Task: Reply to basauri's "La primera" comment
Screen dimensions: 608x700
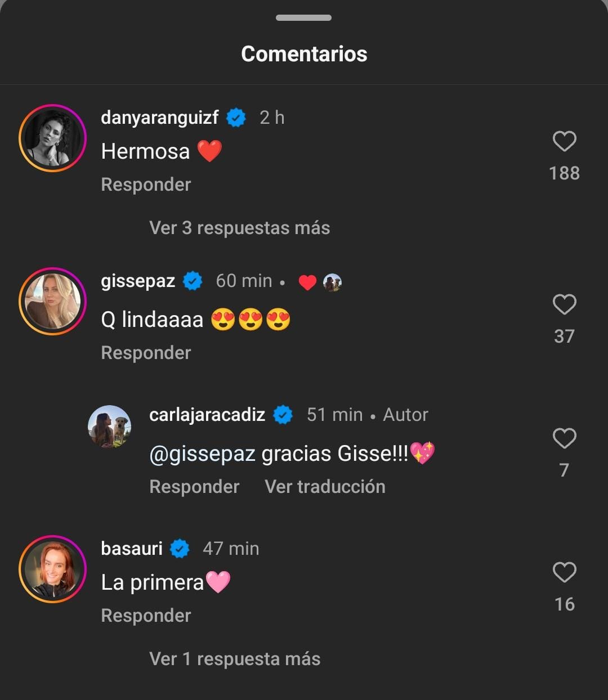Action: point(146,616)
